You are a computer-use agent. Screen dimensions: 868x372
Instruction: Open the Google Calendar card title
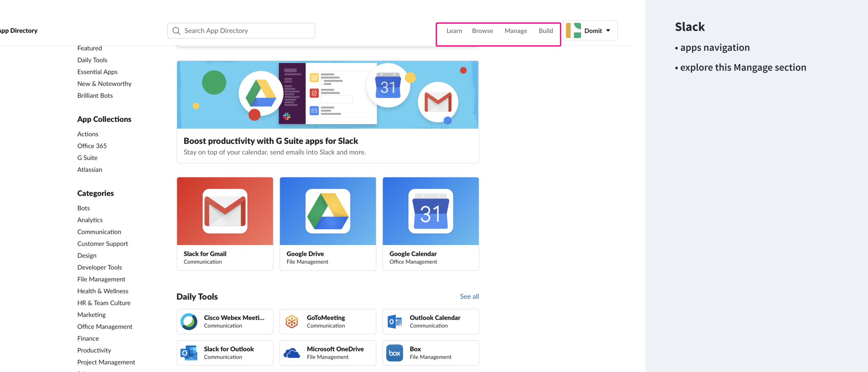[x=413, y=253]
